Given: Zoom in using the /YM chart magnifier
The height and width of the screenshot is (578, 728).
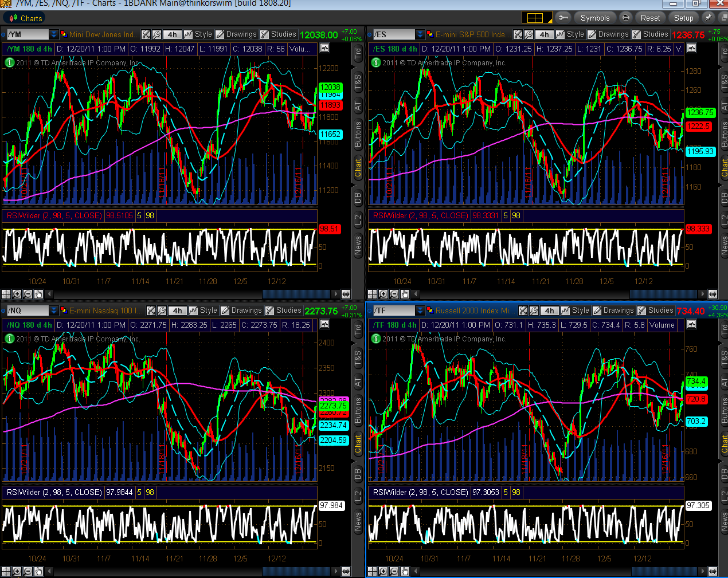Looking at the screenshot, I should point(17,294).
